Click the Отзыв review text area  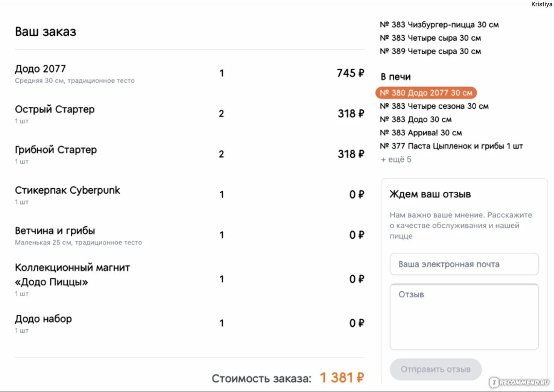[x=464, y=317]
